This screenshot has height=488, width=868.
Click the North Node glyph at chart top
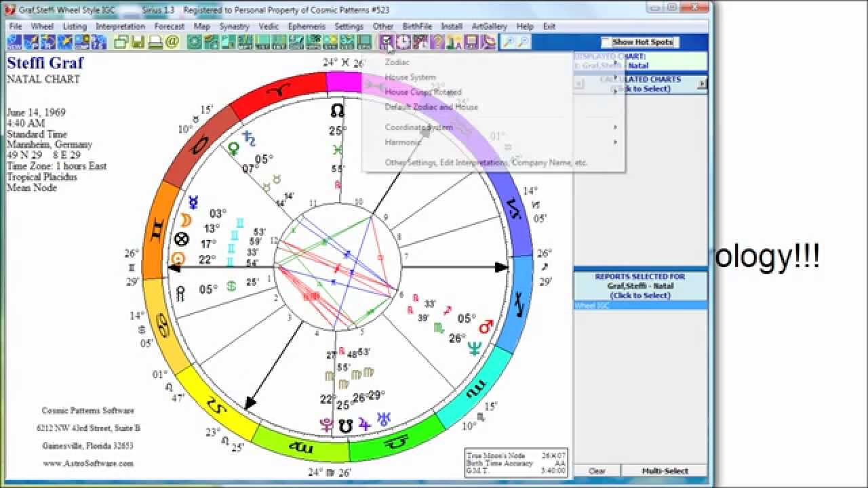pyautogui.click(x=337, y=110)
